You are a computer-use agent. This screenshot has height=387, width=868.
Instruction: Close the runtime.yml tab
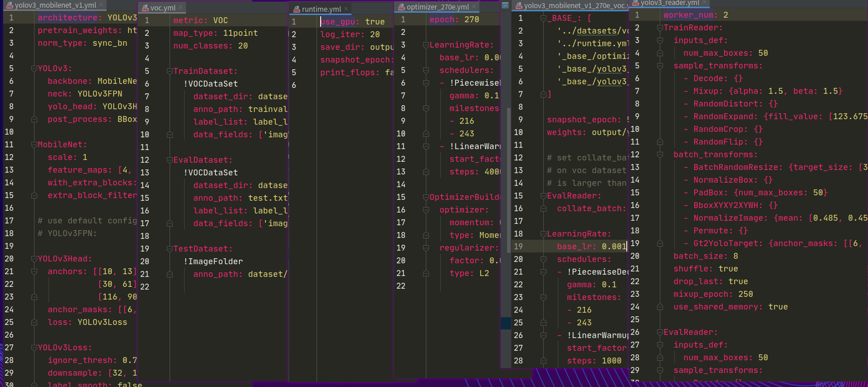[346, 9]
